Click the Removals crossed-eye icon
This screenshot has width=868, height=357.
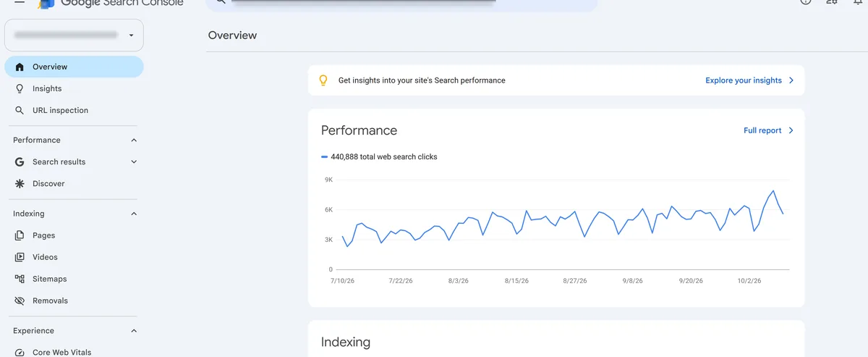20,301
